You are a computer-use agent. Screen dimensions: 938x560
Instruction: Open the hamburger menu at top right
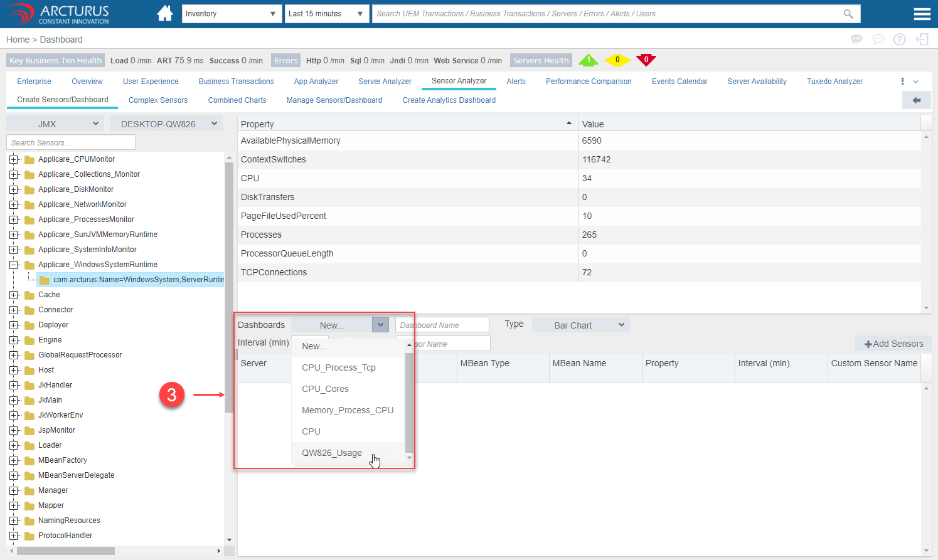point(922,14)
